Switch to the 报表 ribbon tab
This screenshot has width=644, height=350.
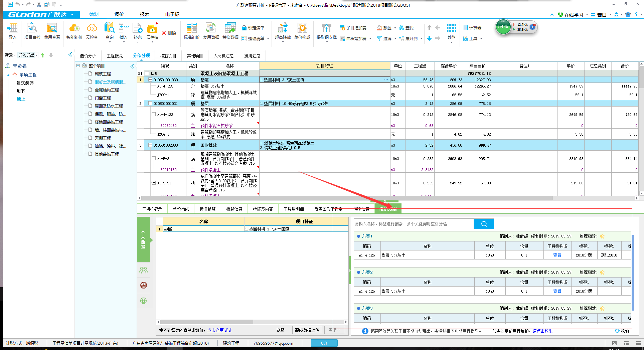[144, 14]
